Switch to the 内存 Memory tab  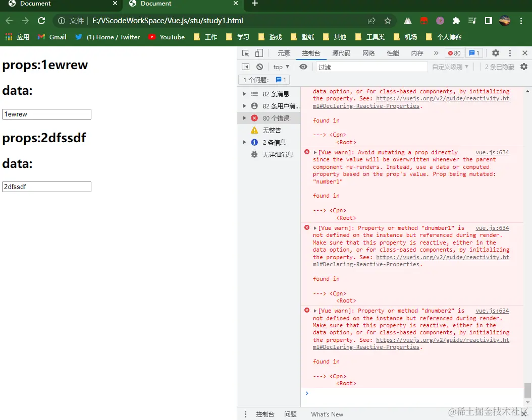(417, 53)
